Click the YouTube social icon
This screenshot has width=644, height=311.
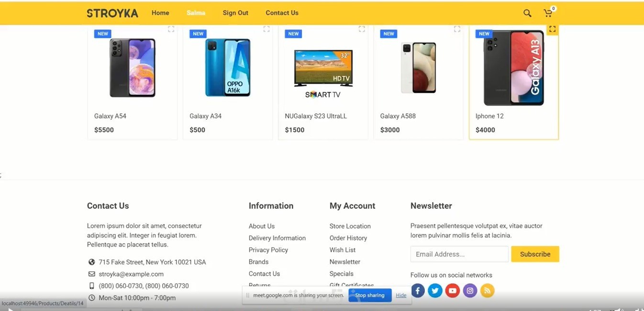(x=453, y=290)
